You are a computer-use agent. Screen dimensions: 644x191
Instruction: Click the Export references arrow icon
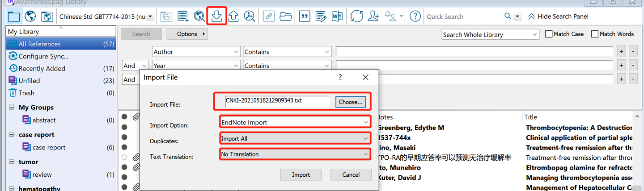tap(233, 17)
